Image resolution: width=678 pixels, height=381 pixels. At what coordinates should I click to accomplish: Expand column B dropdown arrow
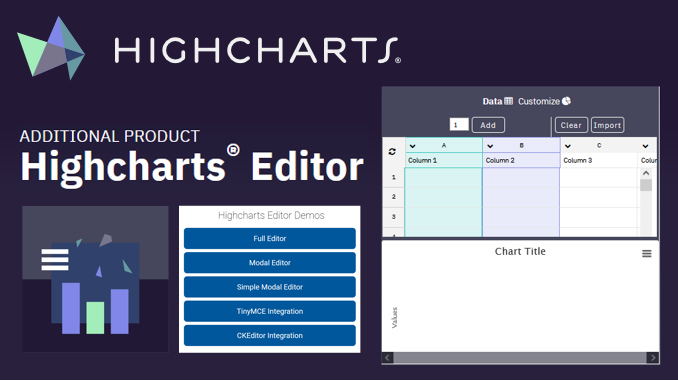(x=490, y=146)
